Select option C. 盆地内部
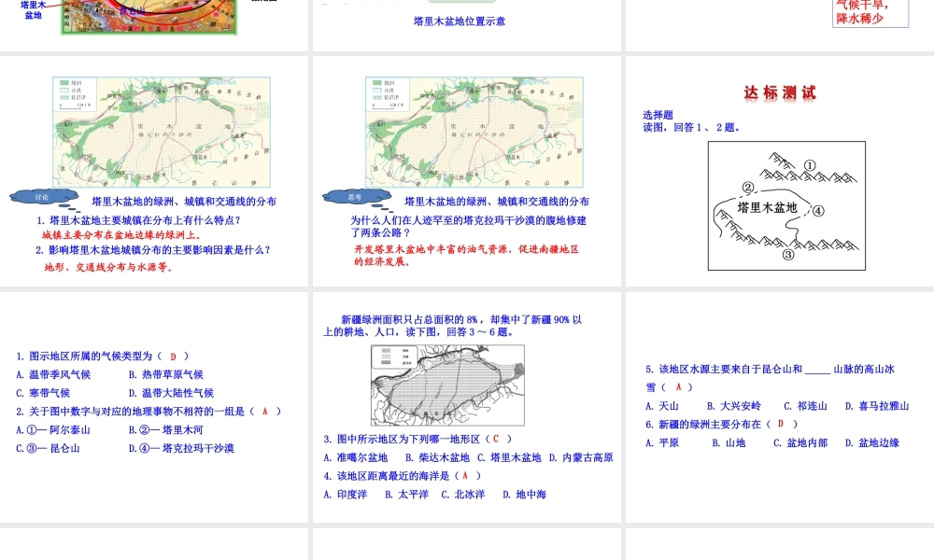The height and width of the screenshot is (560, 934). pos(801,443)
